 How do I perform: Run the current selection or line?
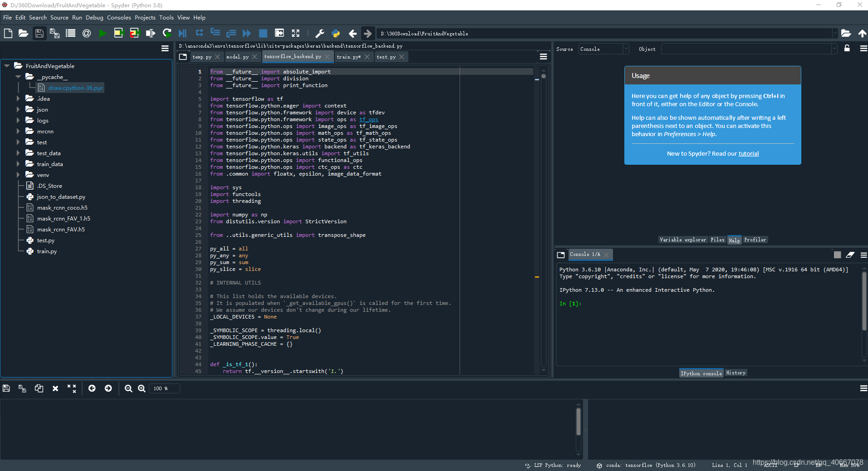[x=151, y=33]
